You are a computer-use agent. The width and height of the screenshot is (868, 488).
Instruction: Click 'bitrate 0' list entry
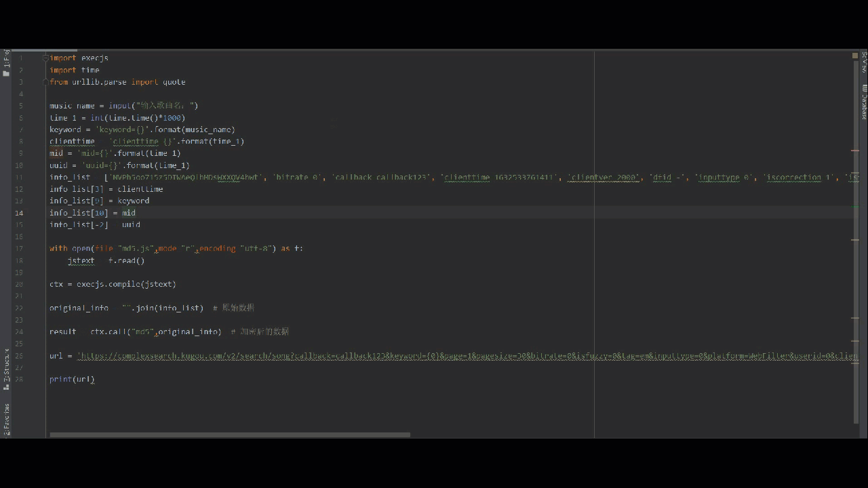(x=297, y=178)
